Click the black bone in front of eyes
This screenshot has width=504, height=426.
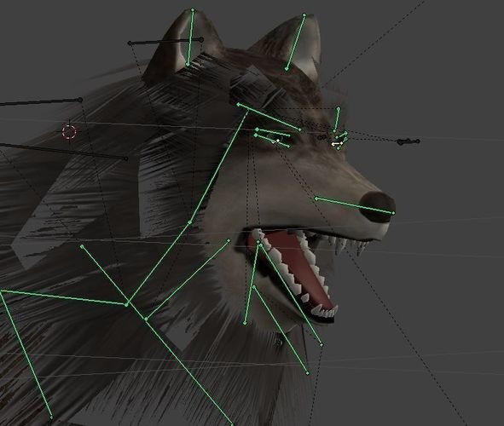click(408, 141)
